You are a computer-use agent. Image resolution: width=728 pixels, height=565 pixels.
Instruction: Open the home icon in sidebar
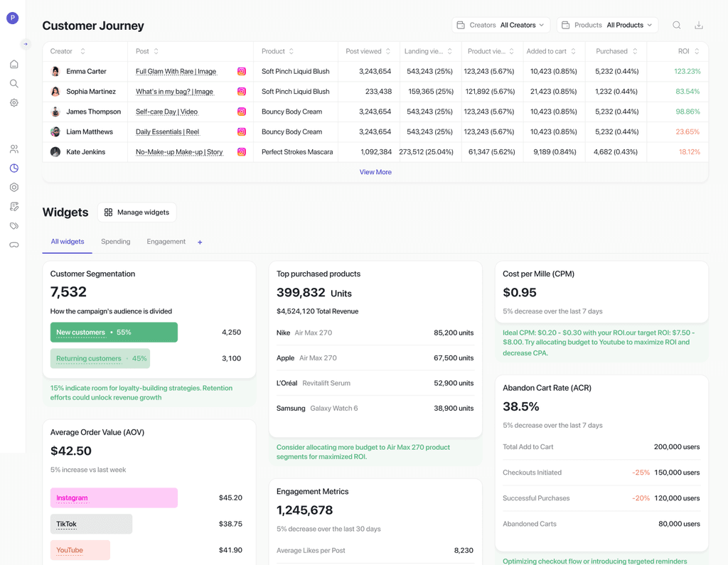(x=14, y=64)
